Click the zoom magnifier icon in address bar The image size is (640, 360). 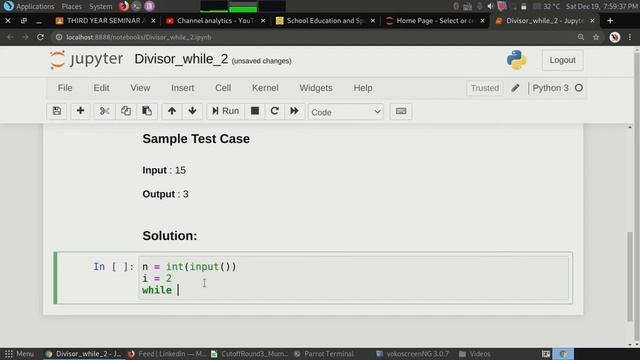click(581, 37)
